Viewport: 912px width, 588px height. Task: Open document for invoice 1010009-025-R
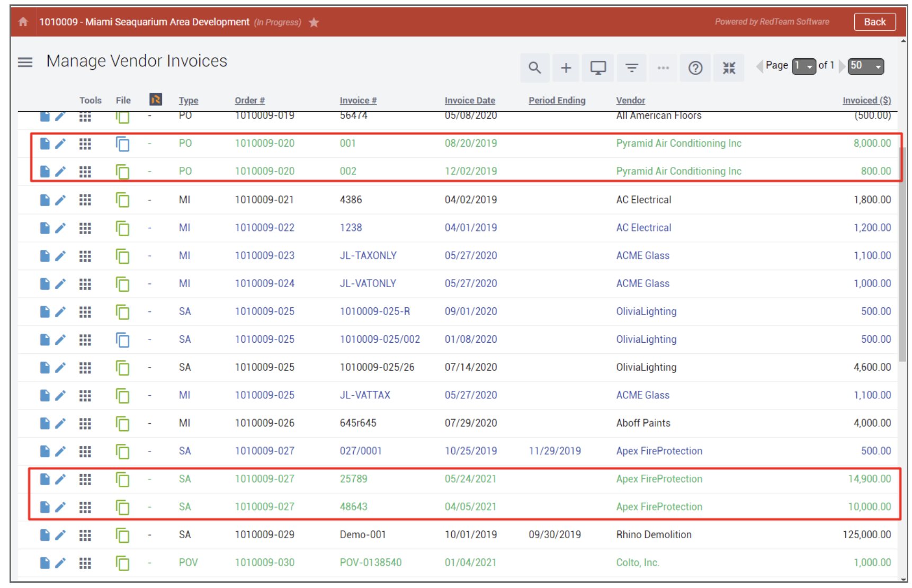(45, 311)
